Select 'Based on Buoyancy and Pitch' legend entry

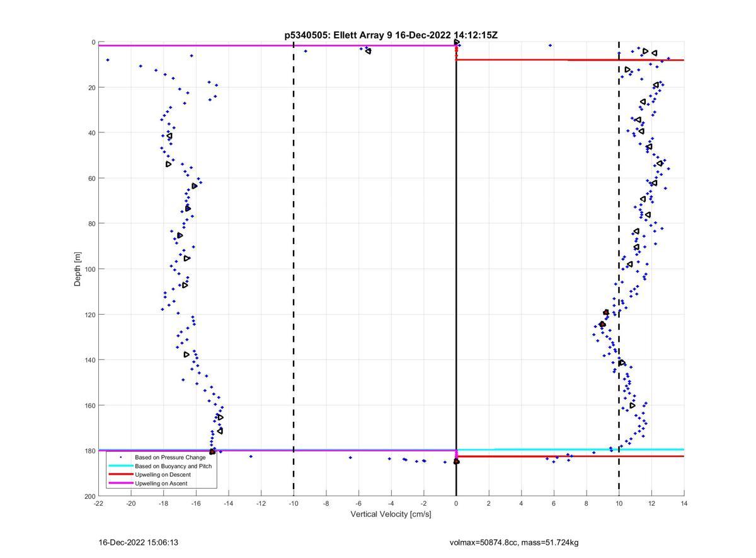click(x=173, y=466)
